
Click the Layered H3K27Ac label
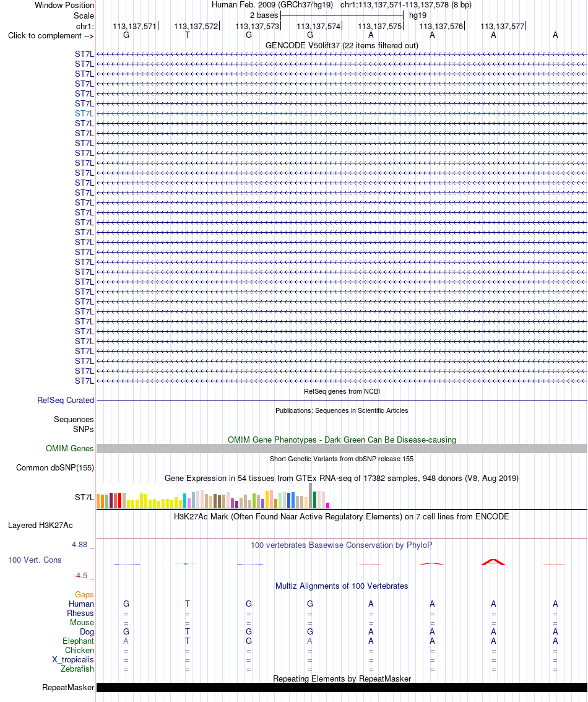[x=40, y=526]
